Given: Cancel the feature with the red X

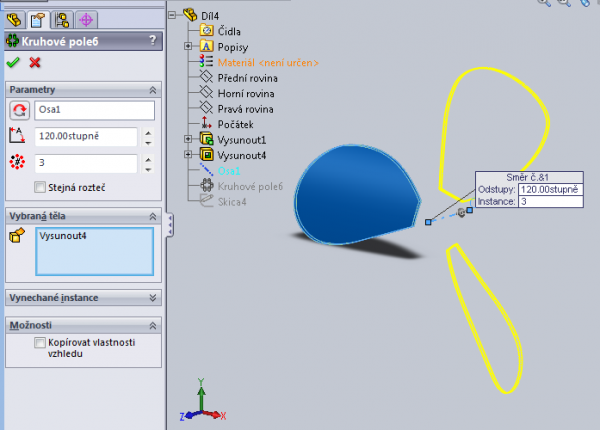Looking at the screenshot, I should [35, 62].
